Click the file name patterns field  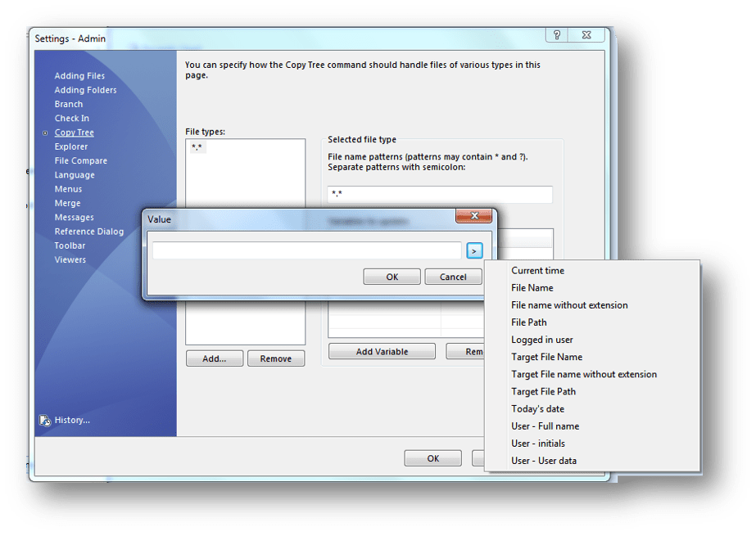point(440,194)
